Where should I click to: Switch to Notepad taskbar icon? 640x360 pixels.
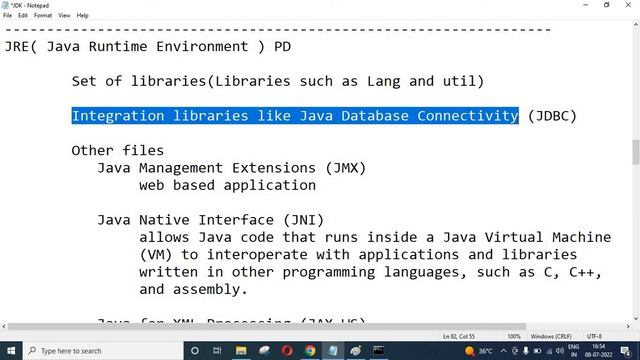(x=333, y=351)
